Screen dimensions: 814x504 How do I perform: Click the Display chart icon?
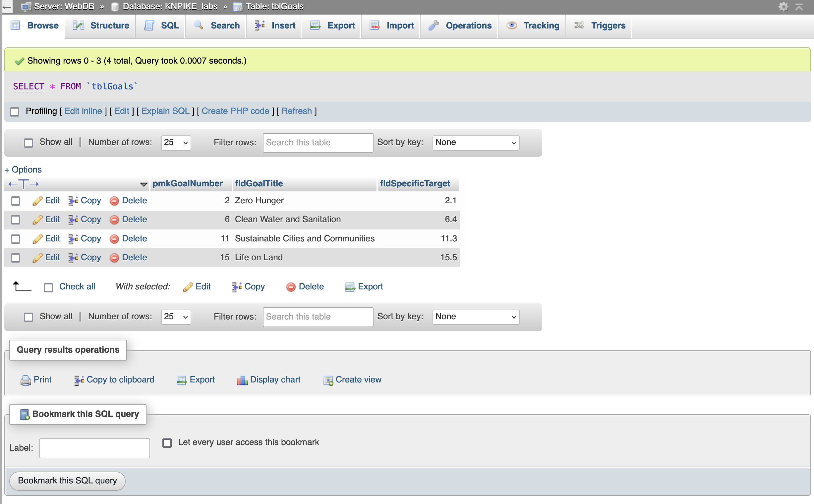click(242, 380)
